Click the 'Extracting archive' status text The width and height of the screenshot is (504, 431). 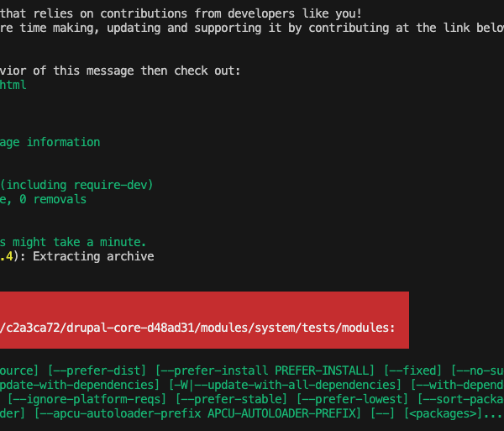pos(93,256)
